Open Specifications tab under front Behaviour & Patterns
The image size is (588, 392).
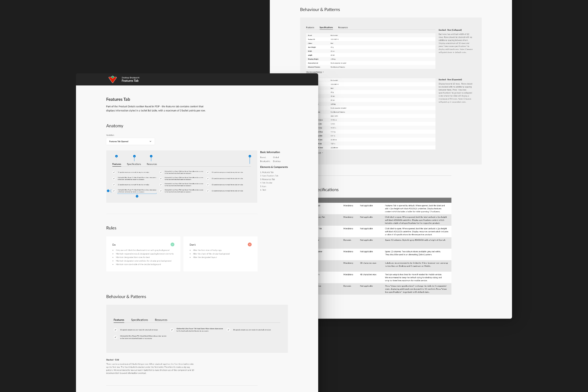(x=139, y=320)
